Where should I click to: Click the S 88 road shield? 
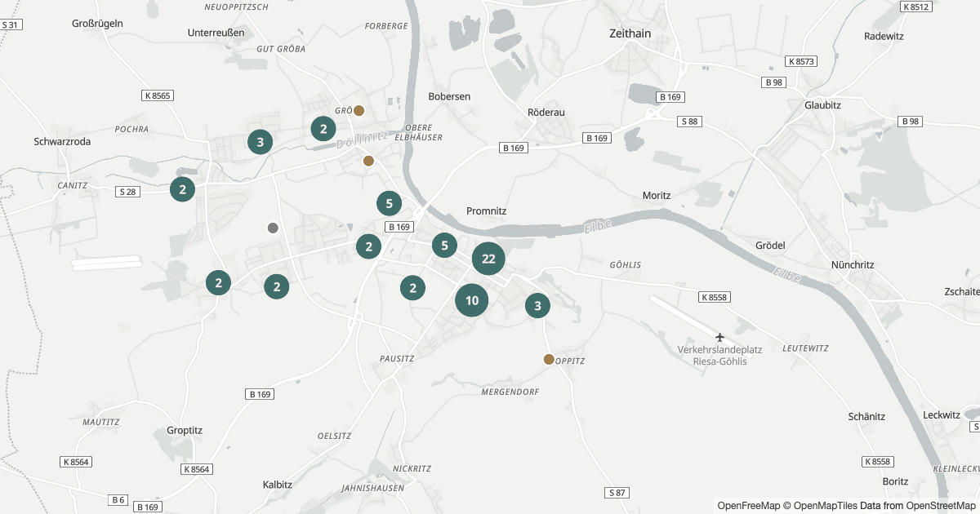coord(690,122)
